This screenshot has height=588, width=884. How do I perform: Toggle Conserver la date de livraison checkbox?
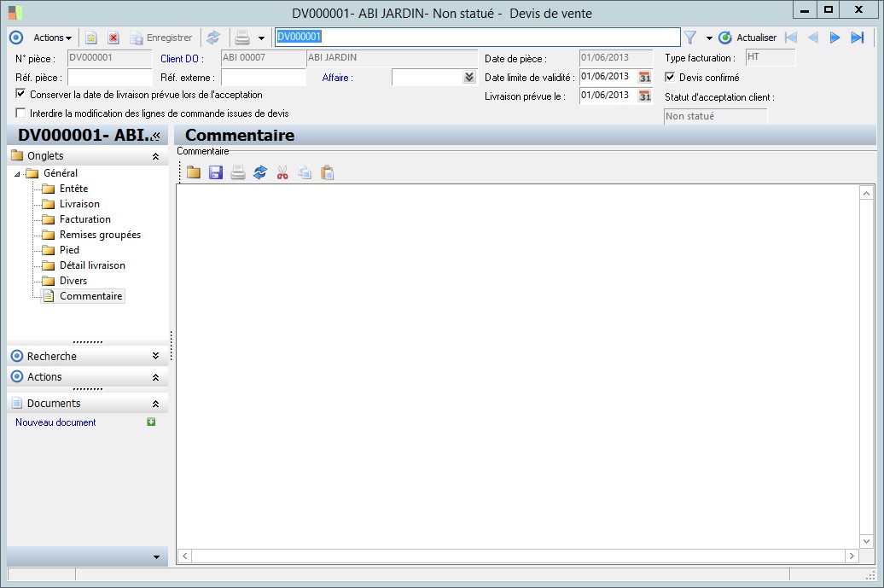point(20,94)
